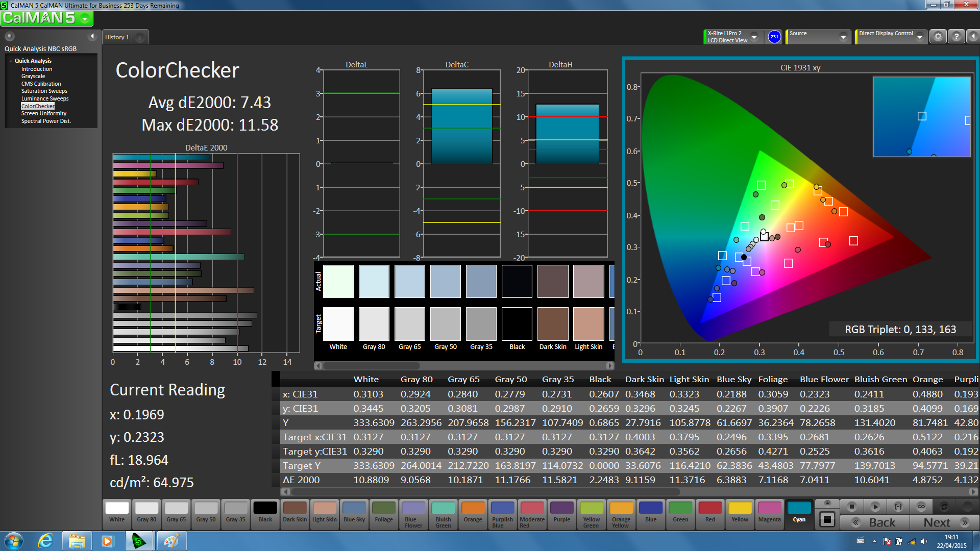Select the Gray 80 patch swatch
This screenshot has width=980, height=551.
[146, 513]
